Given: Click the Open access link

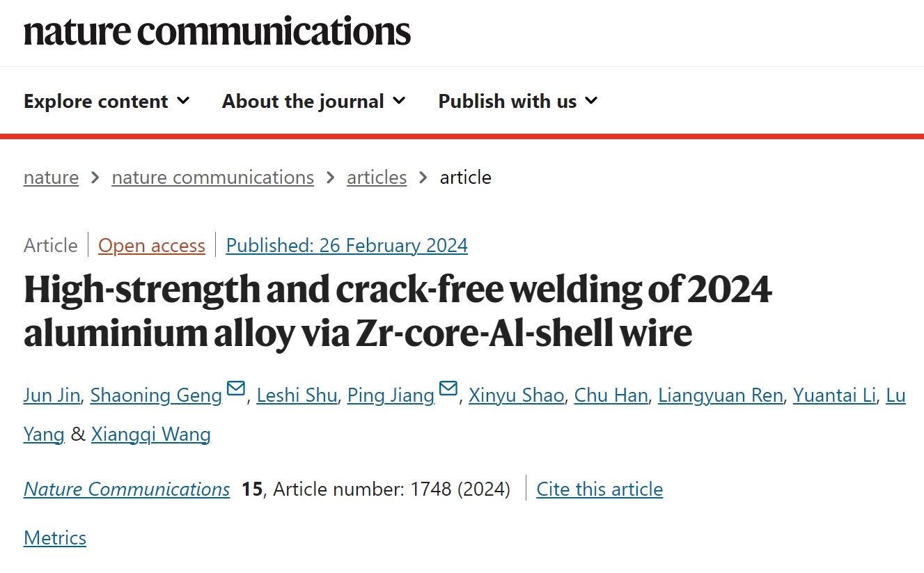Looking at the screenshot, I should 152,246.
